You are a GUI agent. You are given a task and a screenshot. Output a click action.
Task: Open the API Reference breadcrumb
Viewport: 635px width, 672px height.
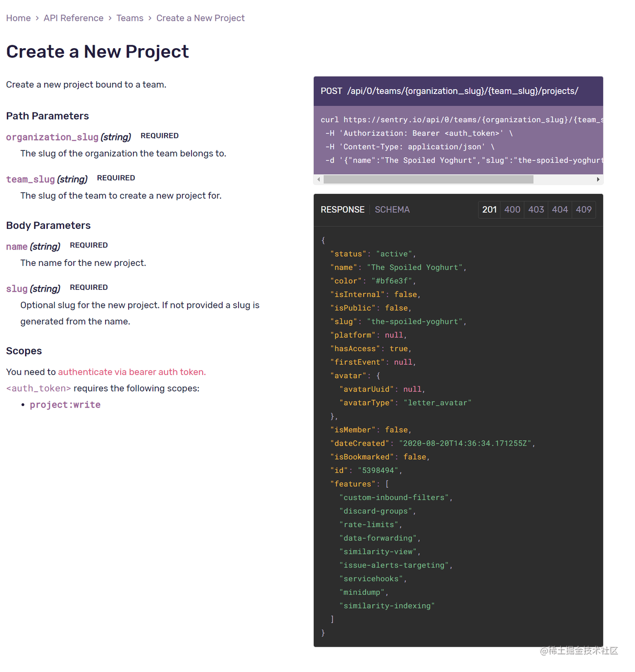point(74,18)
